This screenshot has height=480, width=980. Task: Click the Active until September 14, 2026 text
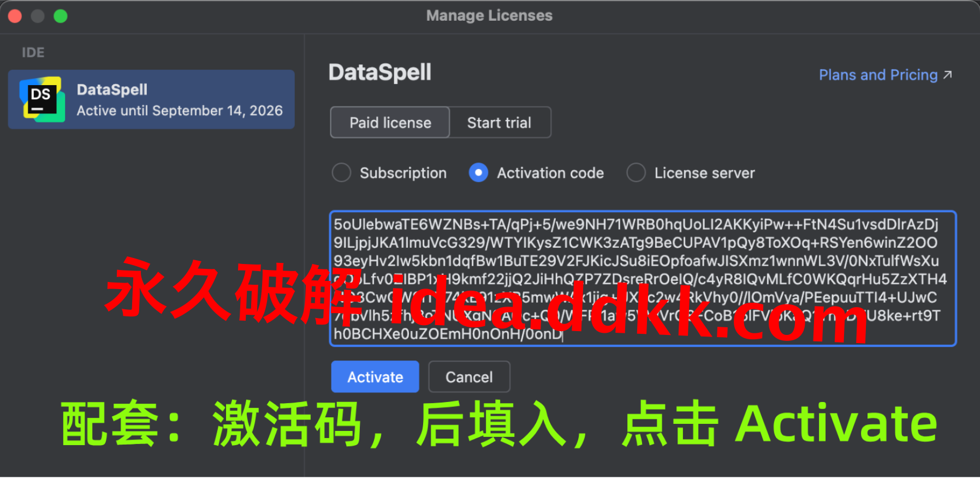tap(180, 111)
